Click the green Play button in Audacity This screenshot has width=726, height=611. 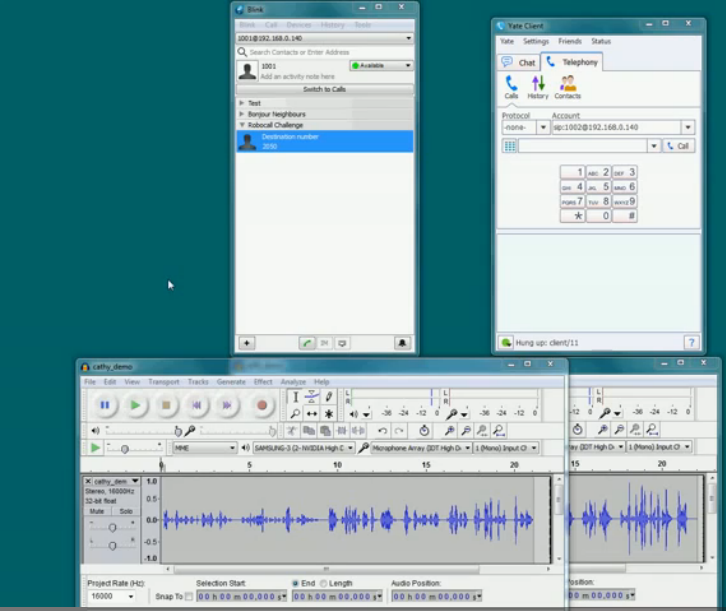coord(135,405)
